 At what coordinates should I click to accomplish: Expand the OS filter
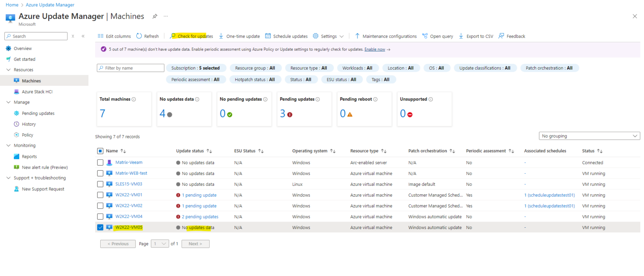pos(437,68)
